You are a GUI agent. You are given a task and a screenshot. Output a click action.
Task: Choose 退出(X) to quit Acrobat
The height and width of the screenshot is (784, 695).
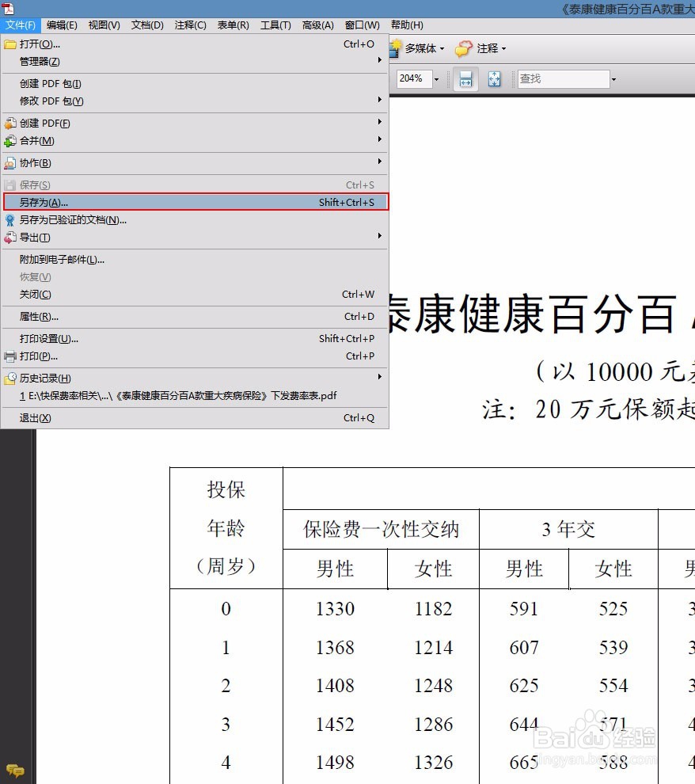point(195,418)
